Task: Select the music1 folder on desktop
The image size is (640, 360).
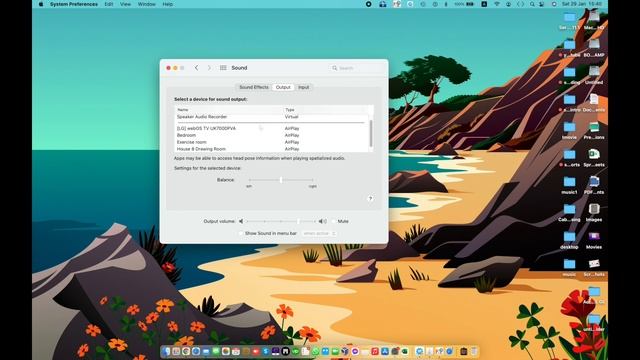Action: (x=569, y=184)
